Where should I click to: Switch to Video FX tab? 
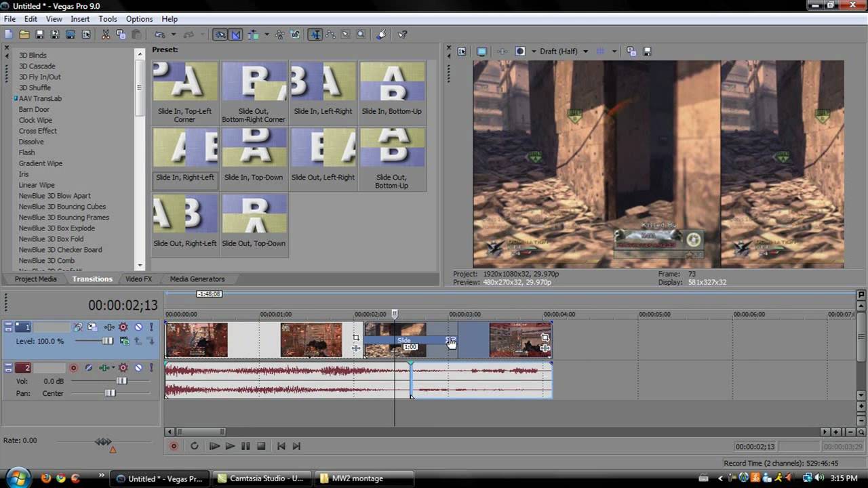tap(138, 279)
